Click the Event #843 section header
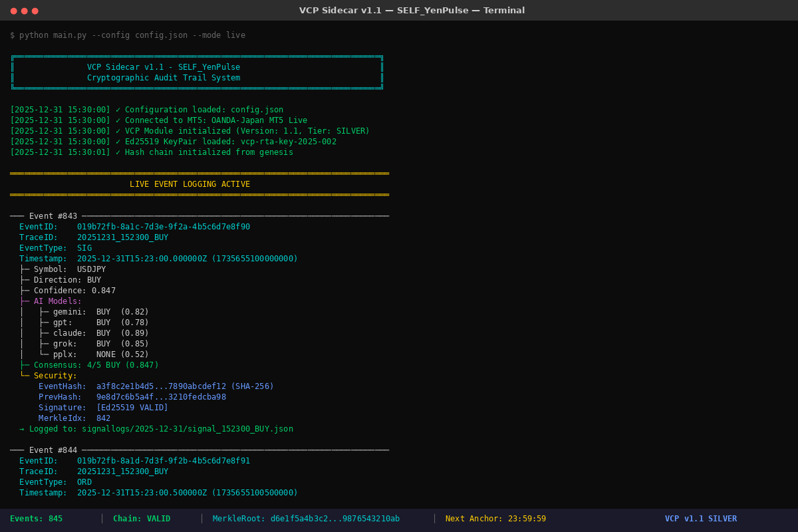Image resolution: width=798 pixels, height=532 pixels. click(x=53, y=216)
